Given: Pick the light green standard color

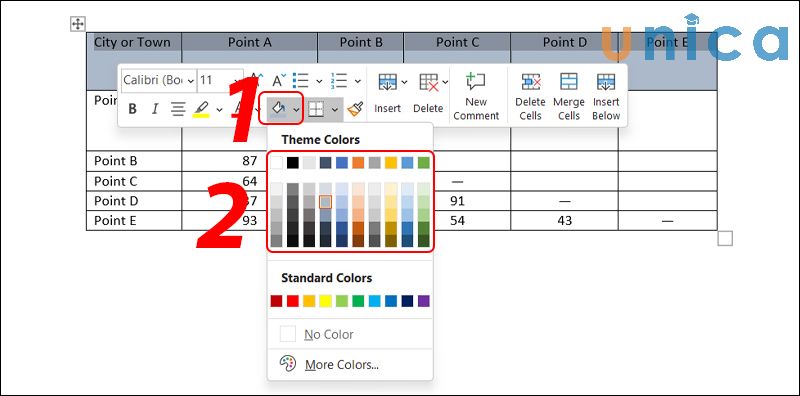Looking at the screenshot, I should (342, 301).
